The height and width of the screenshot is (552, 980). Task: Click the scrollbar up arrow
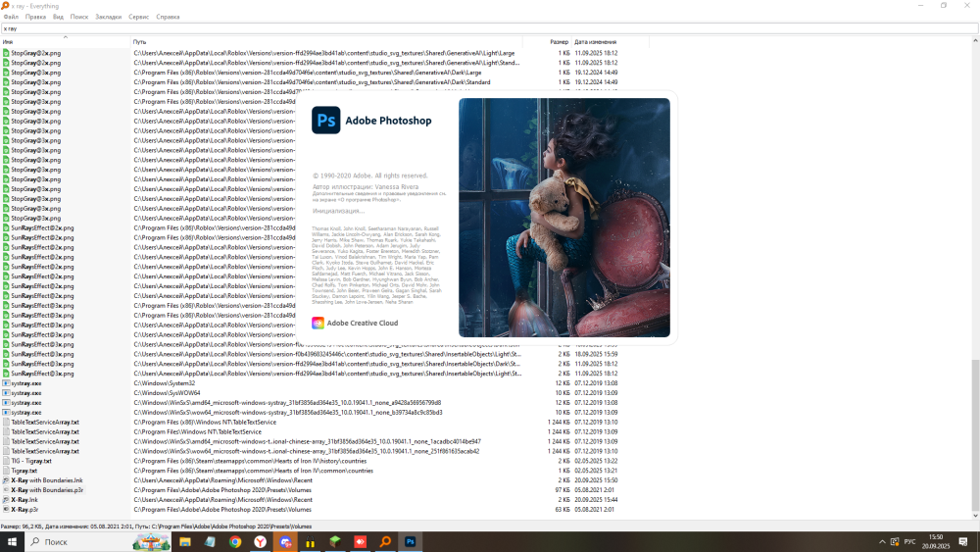975,40
